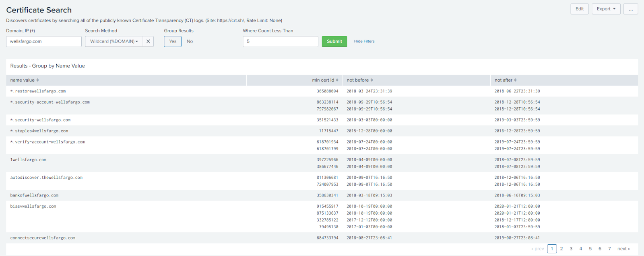Select not after 2016-12-28T23:59:59
644x256 pixels.
pos(517,131)
